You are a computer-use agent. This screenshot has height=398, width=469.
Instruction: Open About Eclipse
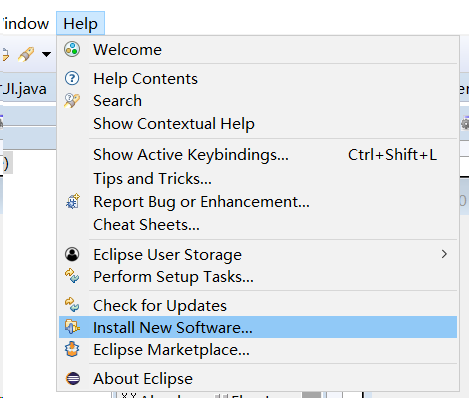click(143, 379)
